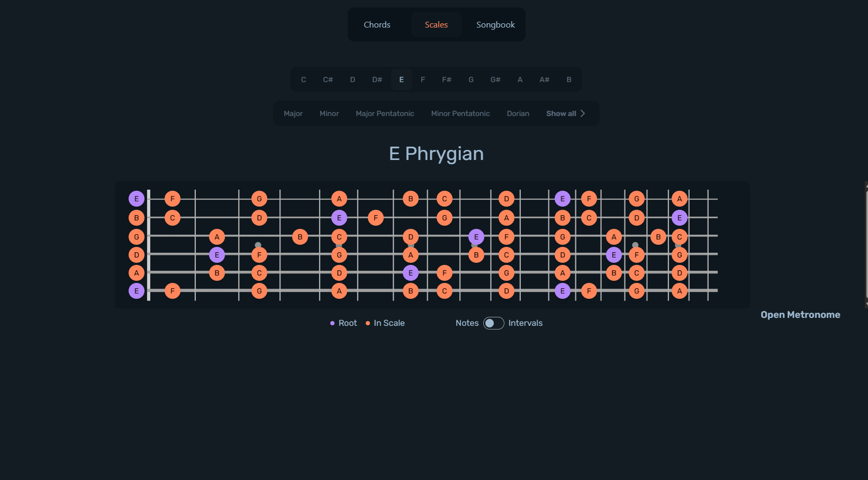Image resolution: width=868 pixels, height=480 pixels.
Task: Open the Songbook tab
Action: [x=495, y=24]
